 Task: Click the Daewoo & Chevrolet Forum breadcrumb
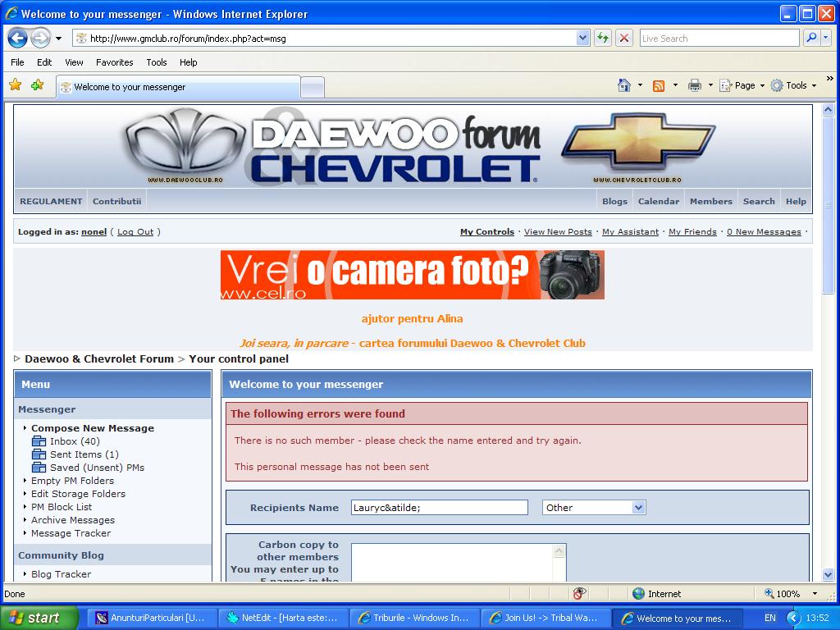click(x=99, y=359)
